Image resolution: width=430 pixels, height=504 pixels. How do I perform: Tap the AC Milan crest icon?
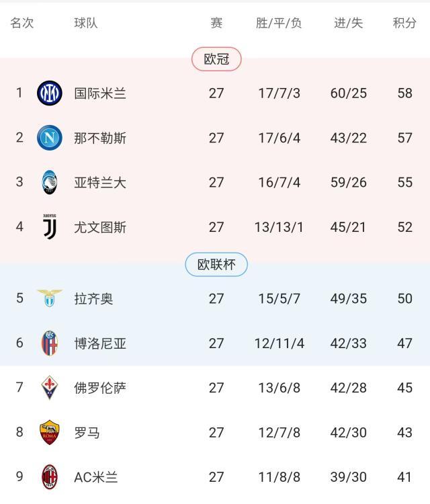tap(49, 477)
